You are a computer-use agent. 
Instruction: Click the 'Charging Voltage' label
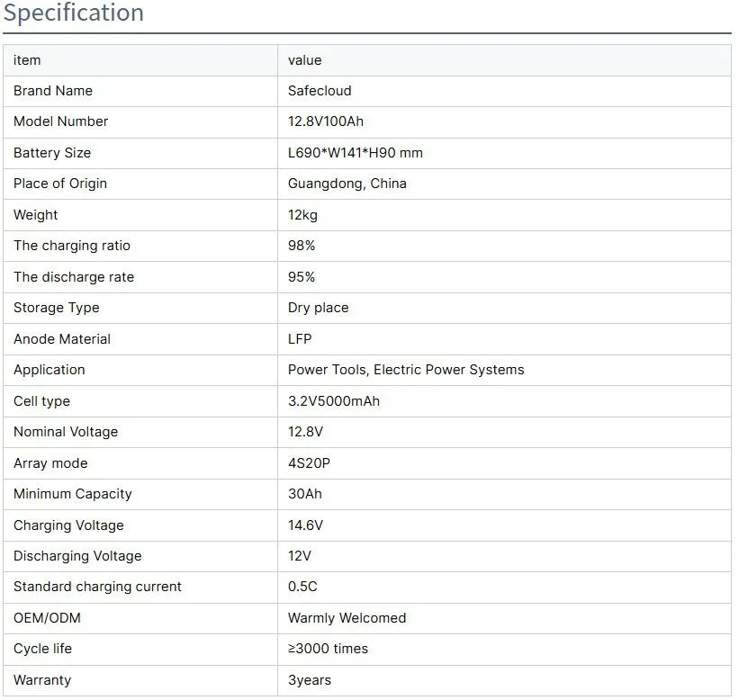pyautogui.click(x=68, y=525)
